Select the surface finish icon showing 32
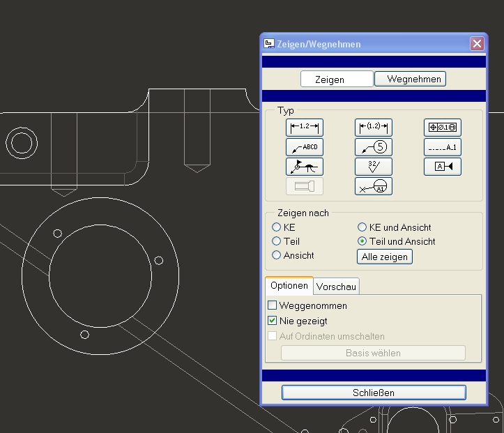504x433 pixels. pyautogui.click(x=374, y=167)
